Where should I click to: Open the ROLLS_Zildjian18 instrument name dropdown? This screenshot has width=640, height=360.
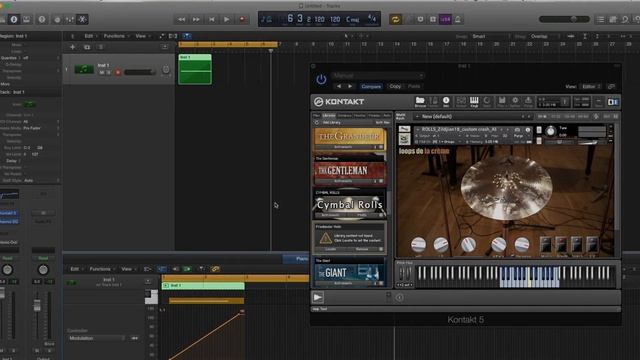click(x=458, y=129)
